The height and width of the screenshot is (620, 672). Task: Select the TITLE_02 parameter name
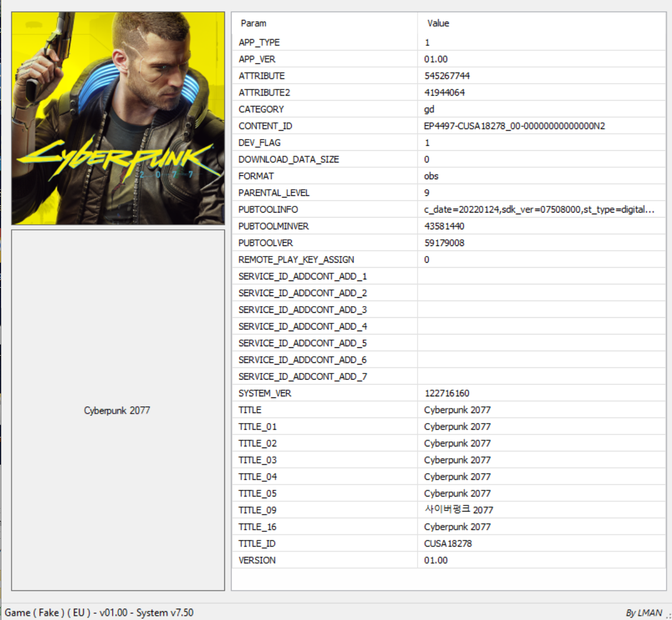(257, 443)
